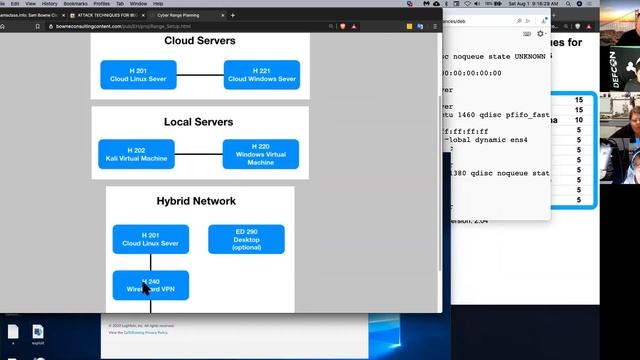Click the DEFCON participant video thumbnail
This screenshot has width=640, height=360.
pyautogui.click(x=620, y=68)
